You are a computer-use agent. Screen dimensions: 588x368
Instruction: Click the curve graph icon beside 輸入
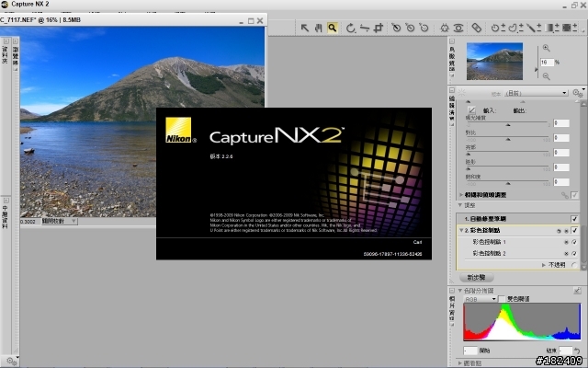click(x=471, y=110)
